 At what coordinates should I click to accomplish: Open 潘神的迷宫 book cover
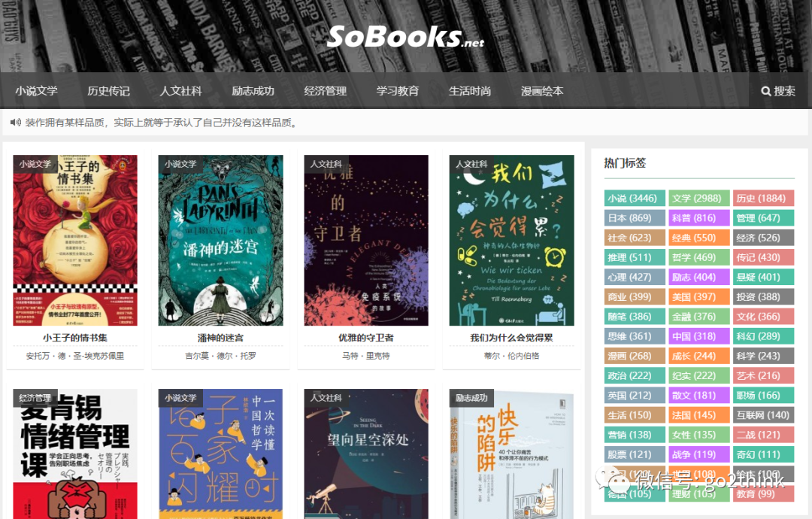pyautogui.click(x=220, y=241)
